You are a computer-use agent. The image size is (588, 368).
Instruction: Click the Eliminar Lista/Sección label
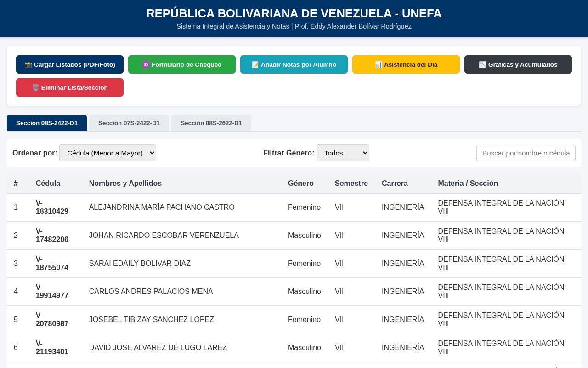[74, 87]
